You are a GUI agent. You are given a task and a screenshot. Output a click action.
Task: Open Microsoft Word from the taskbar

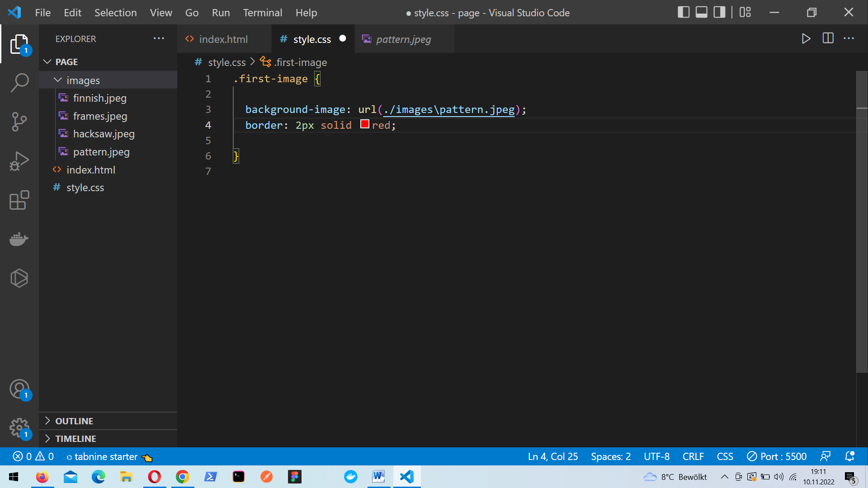(379, 477)
